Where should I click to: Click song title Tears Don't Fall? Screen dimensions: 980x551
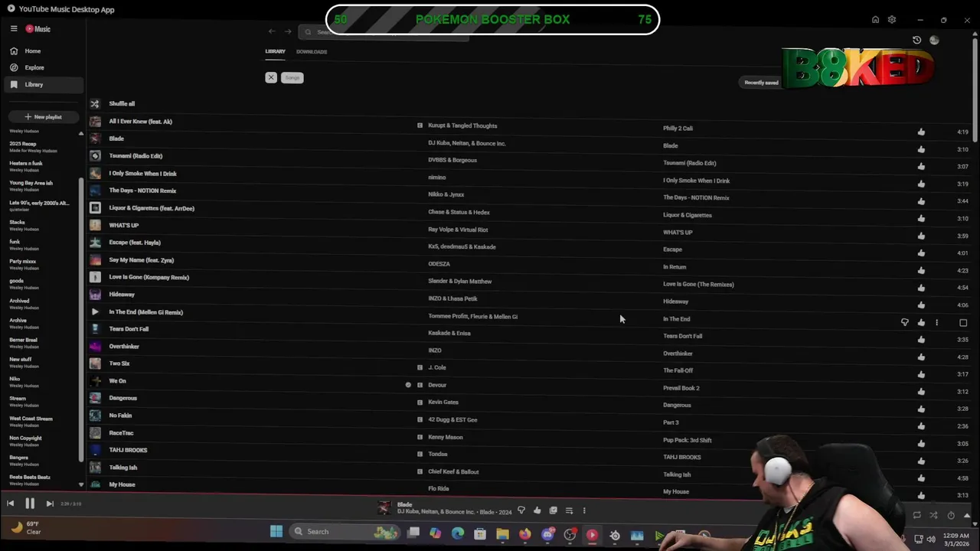129,329
